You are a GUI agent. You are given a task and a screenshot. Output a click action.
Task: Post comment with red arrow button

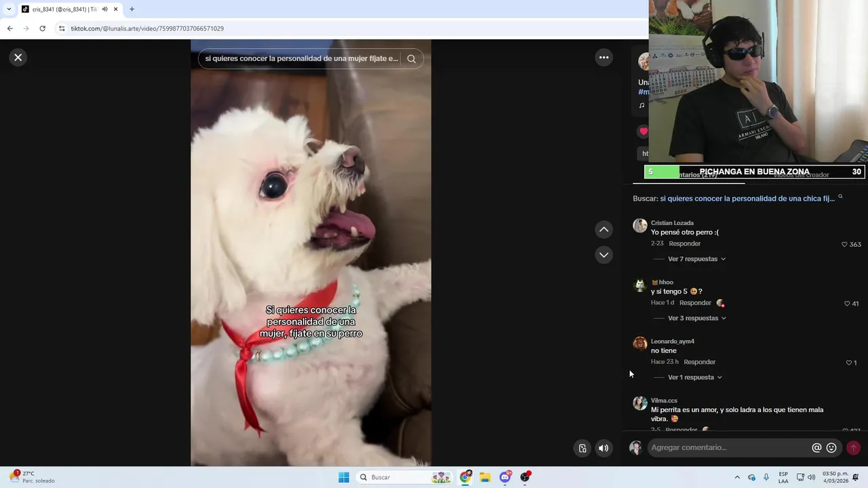tap(853, 447)
